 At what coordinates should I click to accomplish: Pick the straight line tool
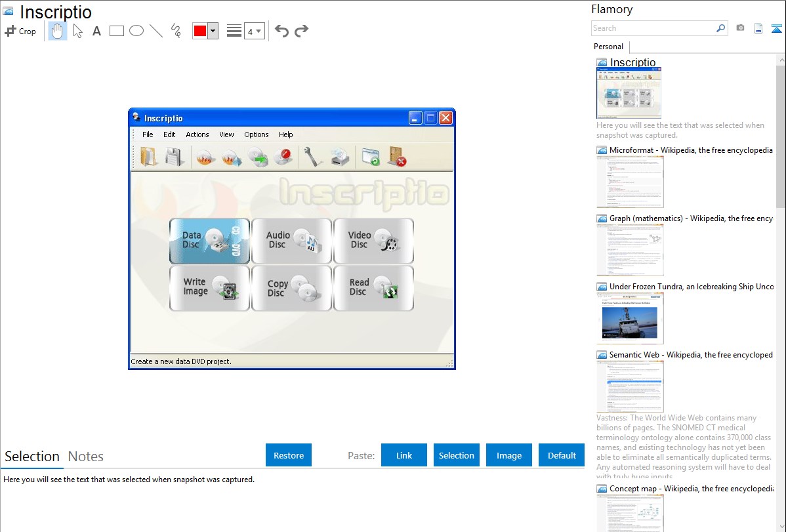point(156,31)
